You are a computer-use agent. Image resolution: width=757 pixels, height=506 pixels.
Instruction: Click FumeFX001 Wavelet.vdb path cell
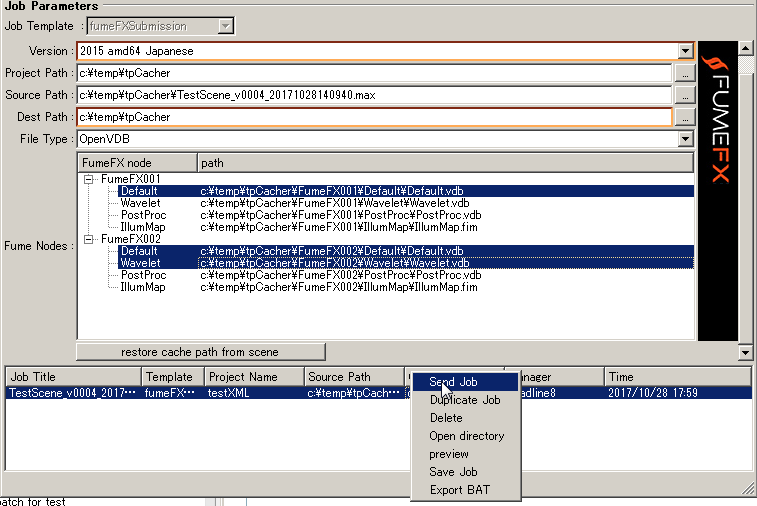click(x=335, y=203)
